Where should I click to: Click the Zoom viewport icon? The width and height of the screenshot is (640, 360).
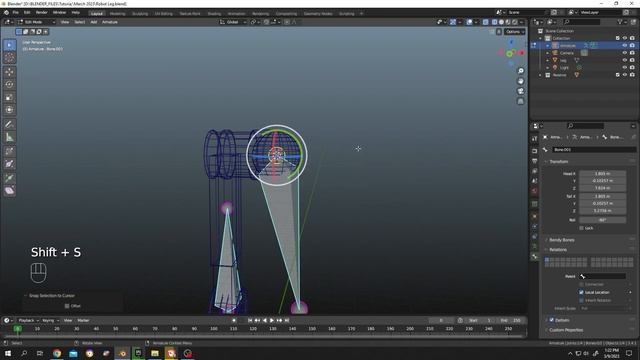pos(520,71)
